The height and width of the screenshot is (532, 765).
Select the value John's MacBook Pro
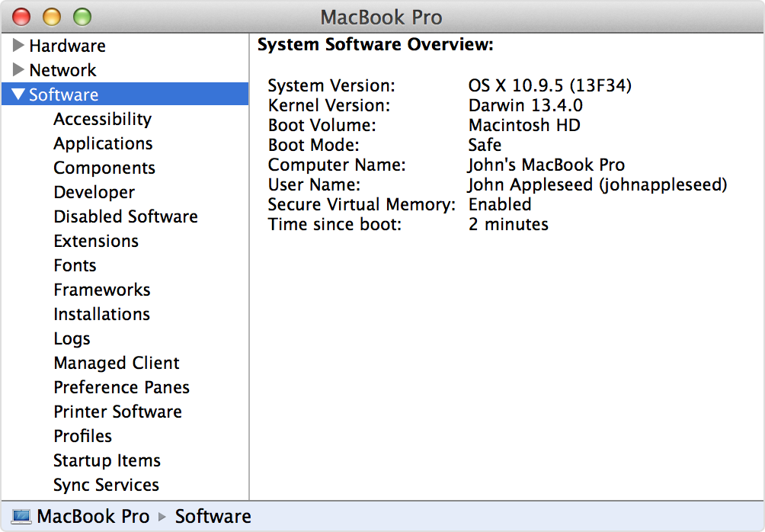click(546, 165)
